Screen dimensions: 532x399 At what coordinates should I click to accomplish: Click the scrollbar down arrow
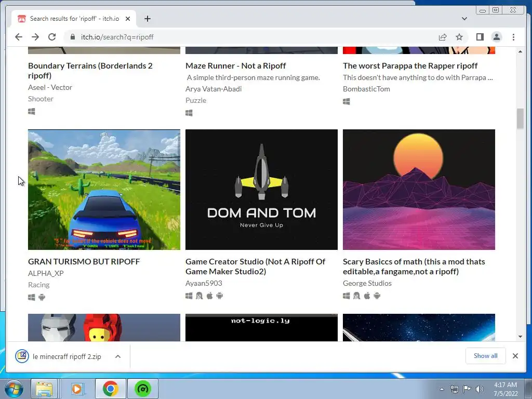pos(520,337)
